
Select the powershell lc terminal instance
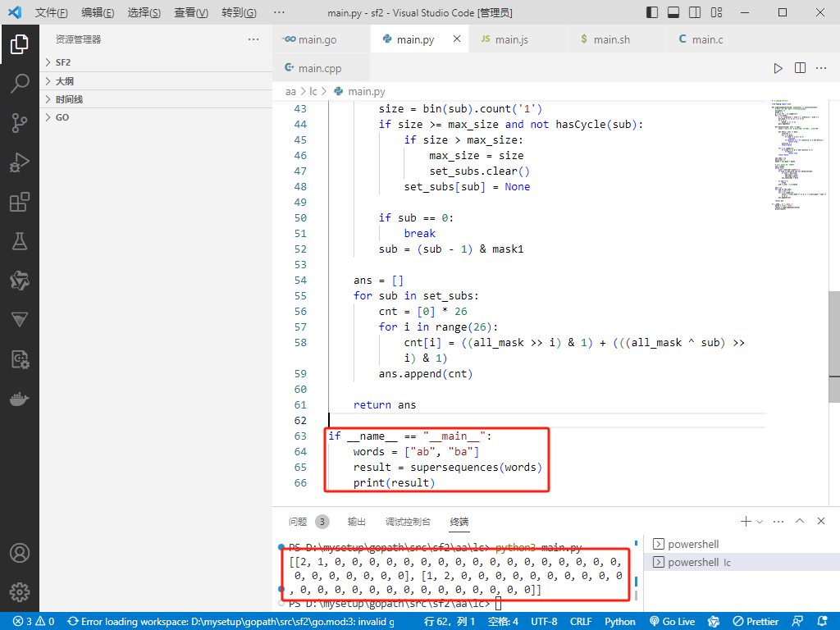coord(742,562)
